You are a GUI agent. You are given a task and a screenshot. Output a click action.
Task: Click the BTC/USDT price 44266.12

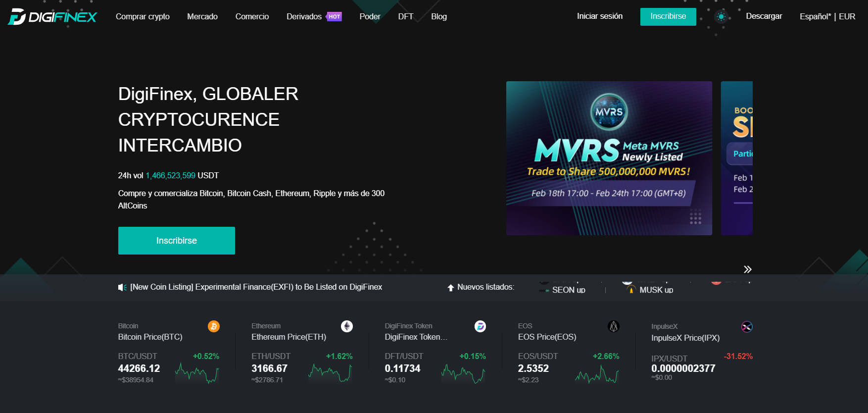pyautogui.click(x=139, y=369)
